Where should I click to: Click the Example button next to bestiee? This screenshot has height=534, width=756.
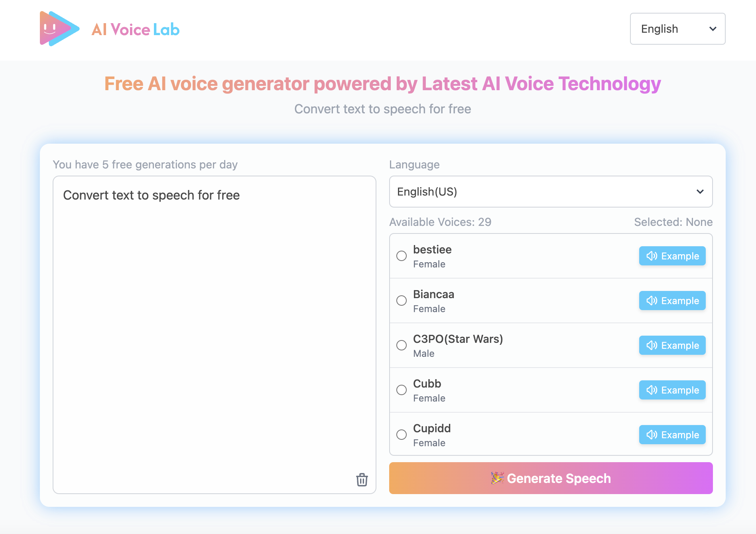click(672, 256)
